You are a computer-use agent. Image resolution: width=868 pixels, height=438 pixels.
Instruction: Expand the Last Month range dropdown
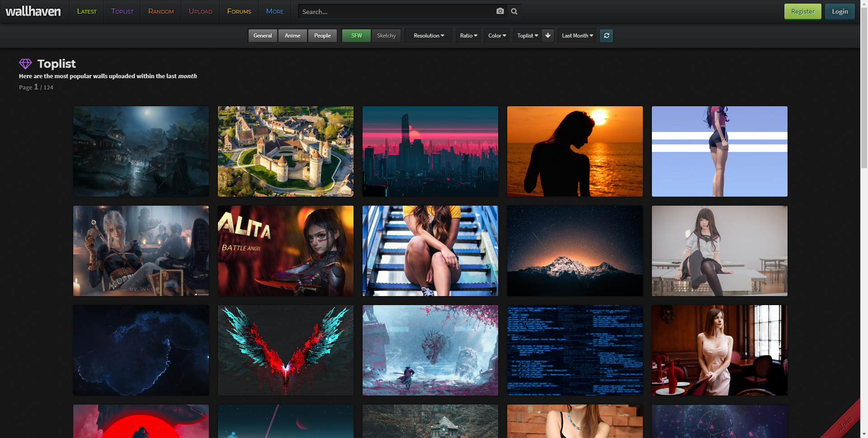click(x=577, y=36)
